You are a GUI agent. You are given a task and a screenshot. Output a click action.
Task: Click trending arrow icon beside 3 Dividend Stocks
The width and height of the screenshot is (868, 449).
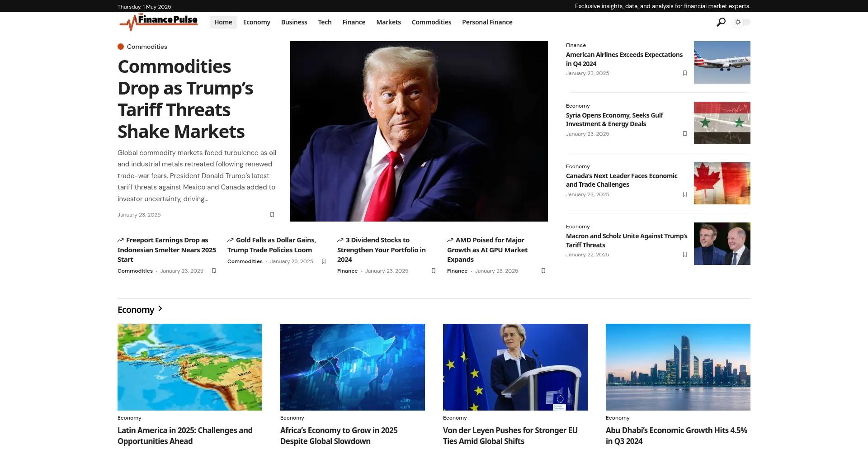tap(340, 240)
